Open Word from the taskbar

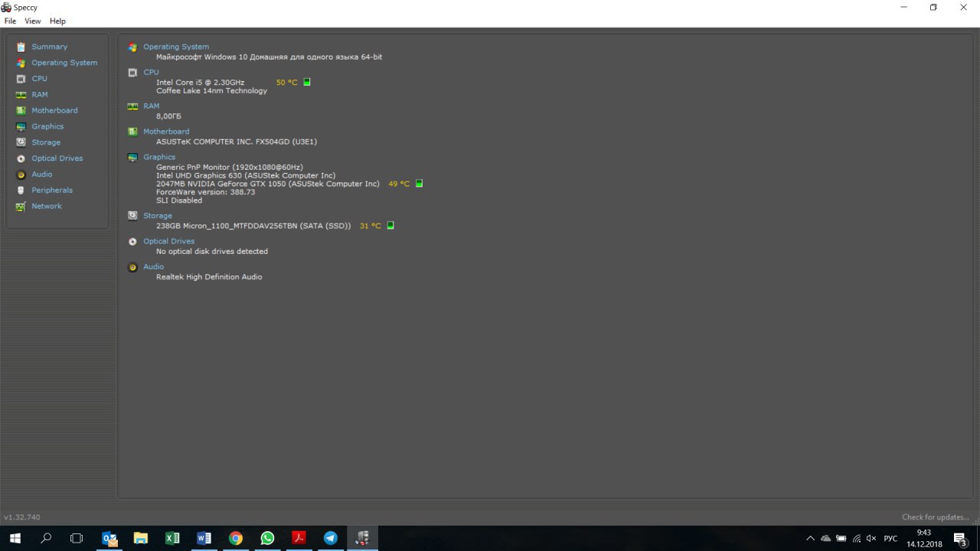(204, 538)
